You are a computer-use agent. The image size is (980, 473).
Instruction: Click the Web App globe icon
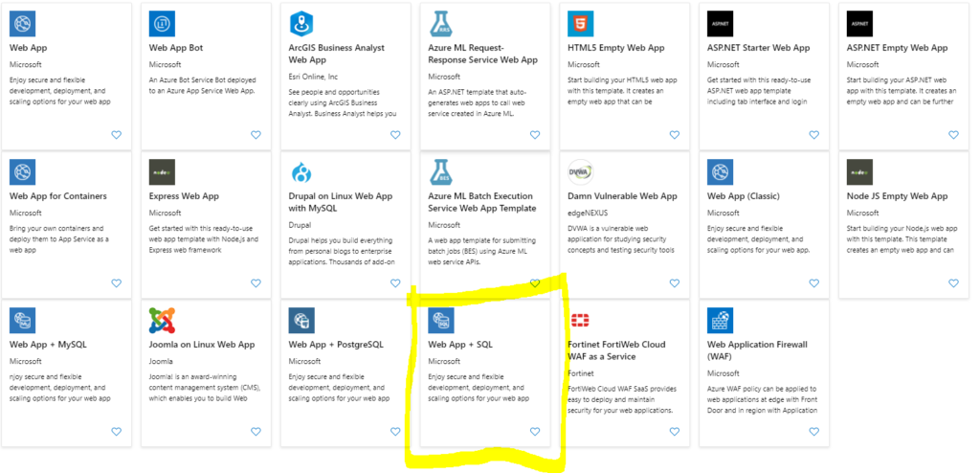(x=23, y=24)
